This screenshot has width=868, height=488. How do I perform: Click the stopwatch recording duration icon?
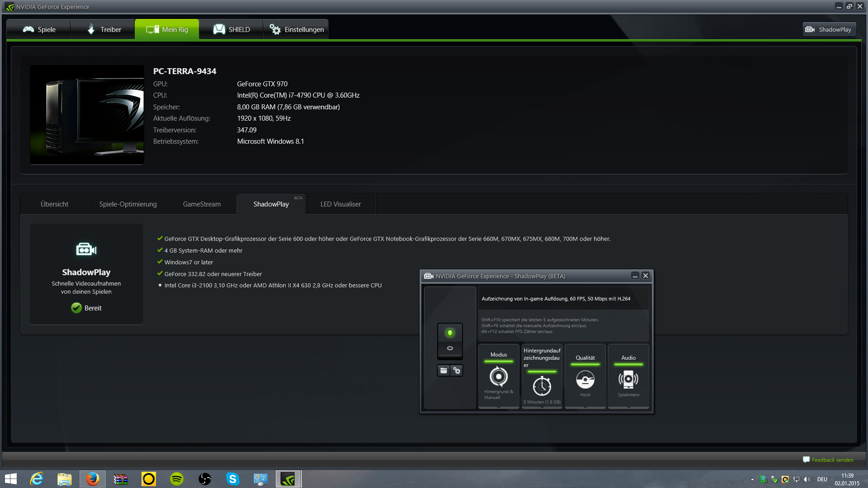coord(542,386)
